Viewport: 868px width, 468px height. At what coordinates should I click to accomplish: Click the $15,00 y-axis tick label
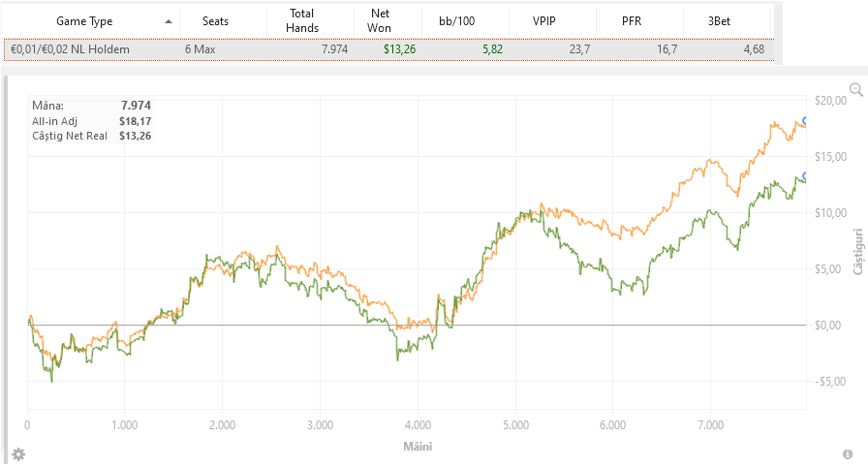[x=830, y=157]
